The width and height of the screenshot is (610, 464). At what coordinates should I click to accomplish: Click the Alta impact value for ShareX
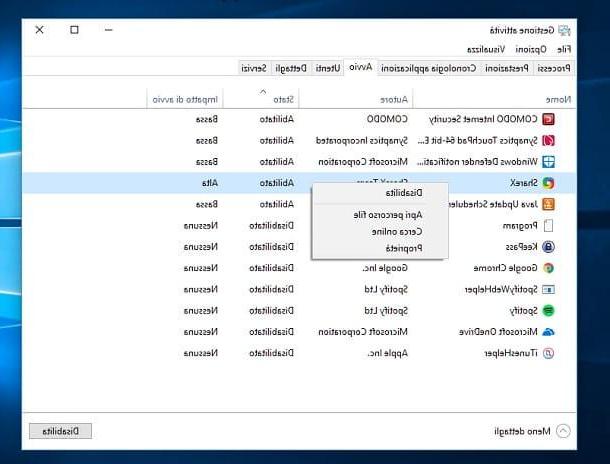point(210,183)
